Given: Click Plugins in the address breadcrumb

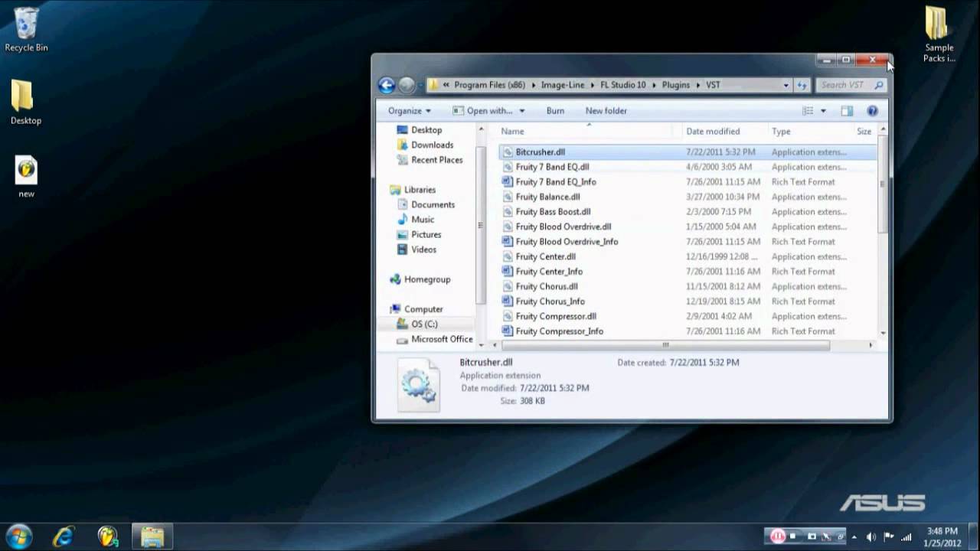Looking at the screenshot, I should pos(676,85).
